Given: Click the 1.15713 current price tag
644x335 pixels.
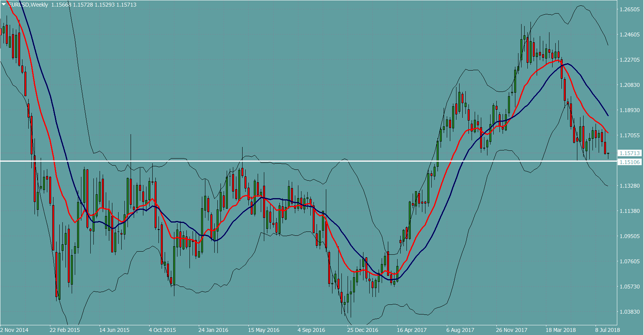Looking at the screenshot, I should 629,153.
